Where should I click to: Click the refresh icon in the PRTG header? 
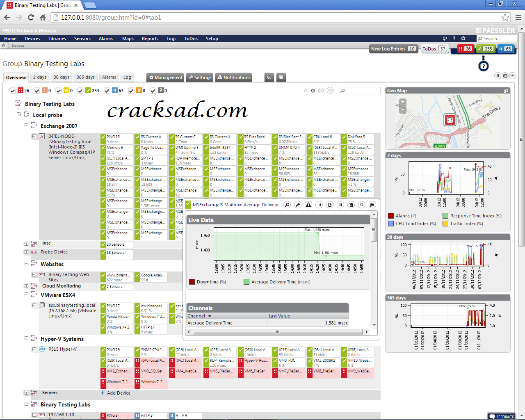pos(445,39)
